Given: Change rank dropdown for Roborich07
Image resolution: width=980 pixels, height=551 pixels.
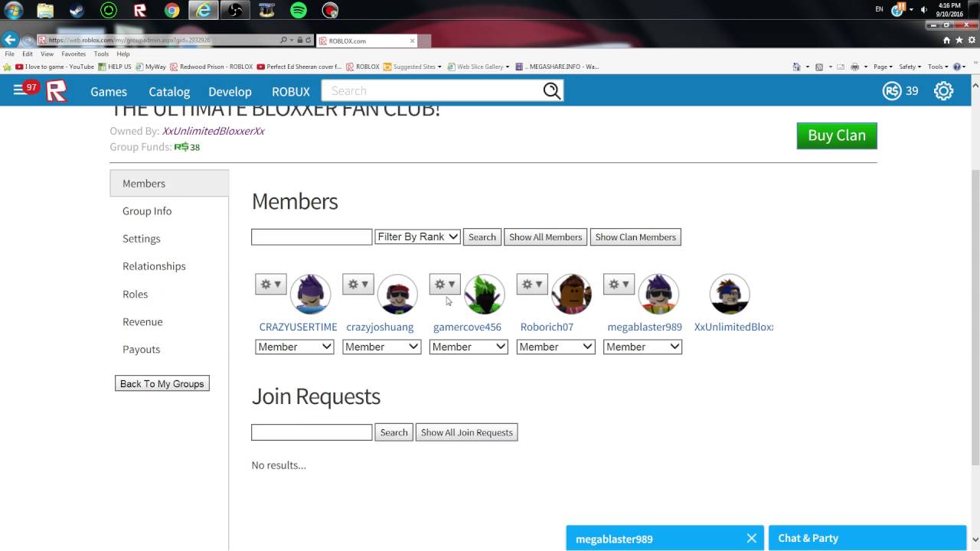Looking at the screenshot, I should pyautogui.click(x=556, y=347).
